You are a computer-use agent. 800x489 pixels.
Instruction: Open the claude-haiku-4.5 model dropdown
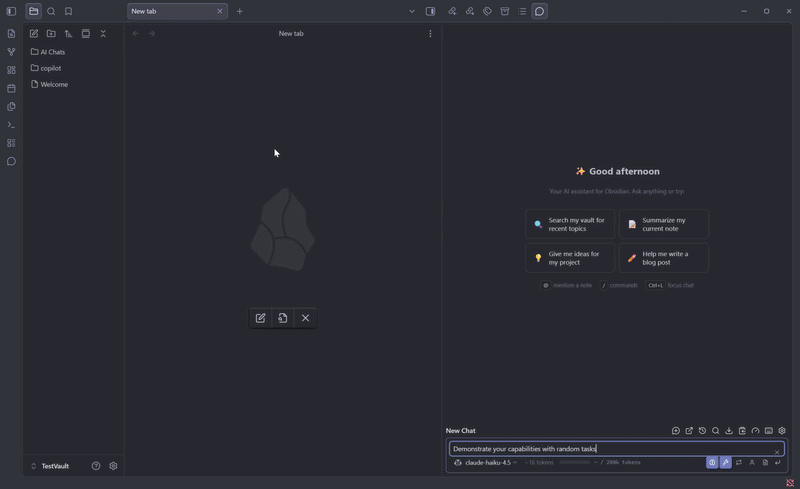point(486,462)
